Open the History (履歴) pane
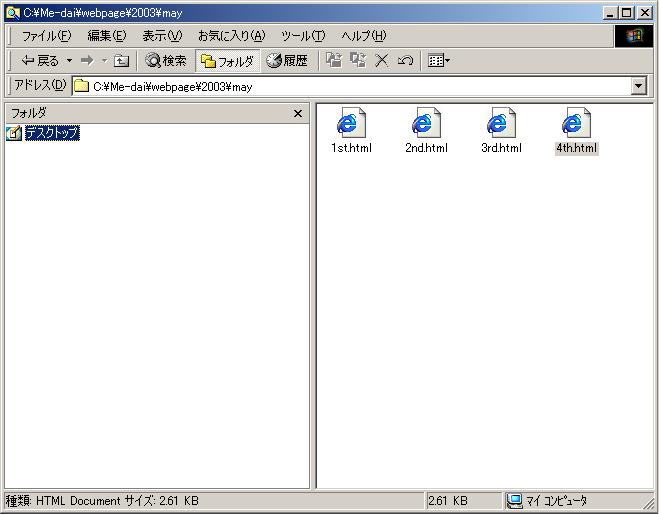The image size is (659, 514). click(287, 61)
